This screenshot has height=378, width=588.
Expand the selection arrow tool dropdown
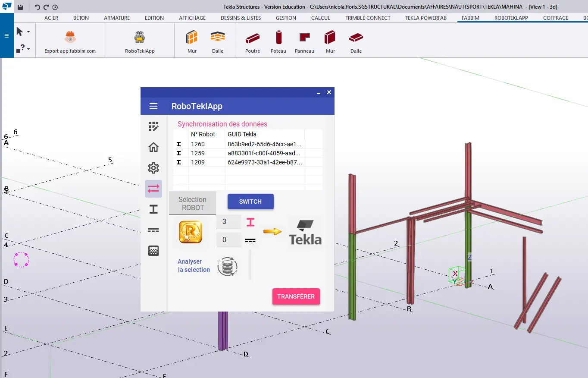(x=28, y=32)
